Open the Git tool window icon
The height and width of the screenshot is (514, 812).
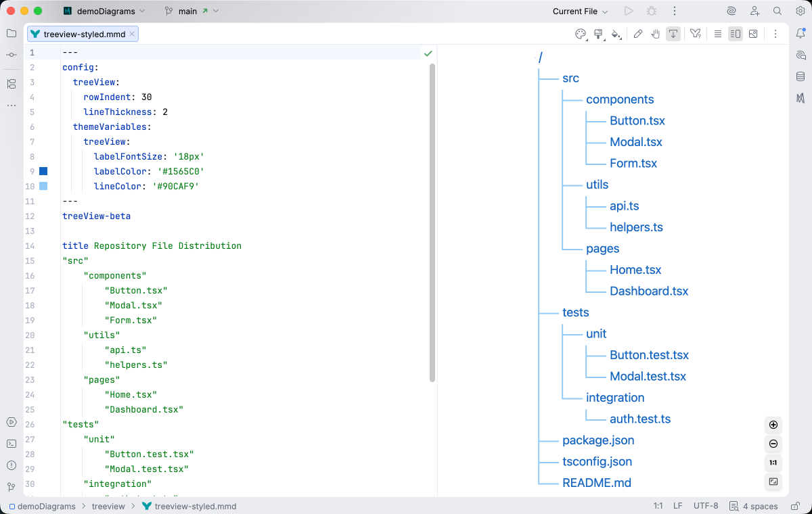[x=11, y=484]
